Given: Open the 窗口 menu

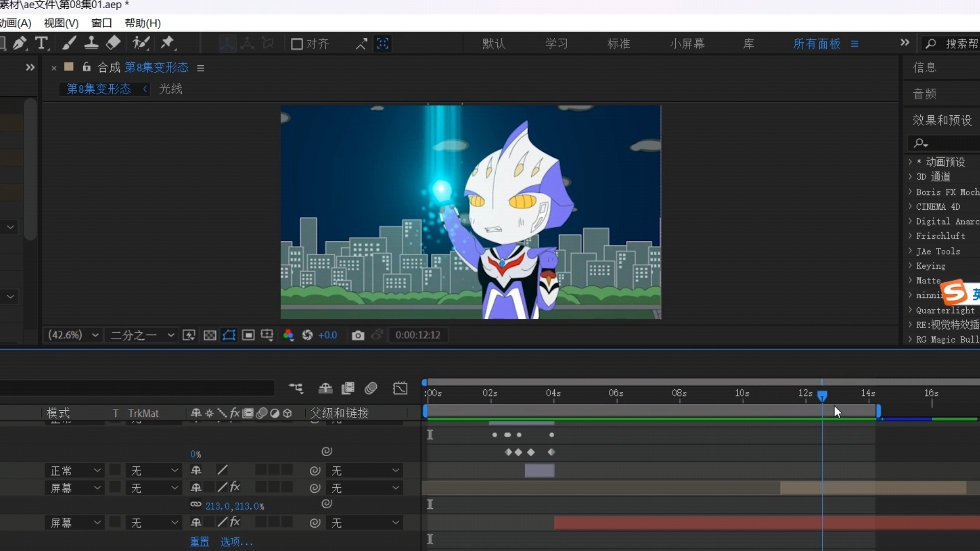Looking at the screenshot, I should pyautogui.click(x=102, y=23).
